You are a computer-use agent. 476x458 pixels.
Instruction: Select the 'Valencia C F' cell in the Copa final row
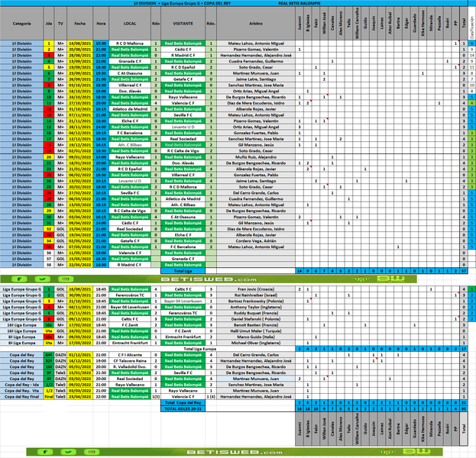(183, 397)
